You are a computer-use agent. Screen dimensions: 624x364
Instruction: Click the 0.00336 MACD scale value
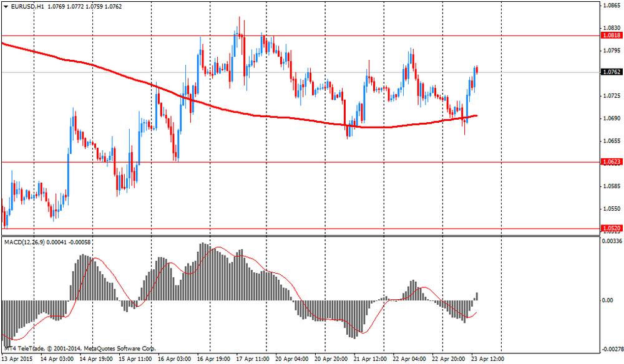[613, 241]
